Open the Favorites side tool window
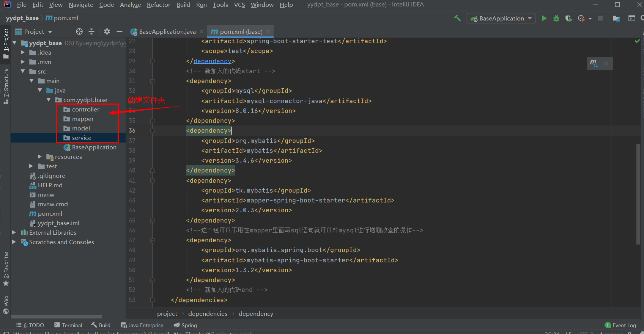 click(x=6, y=269)
